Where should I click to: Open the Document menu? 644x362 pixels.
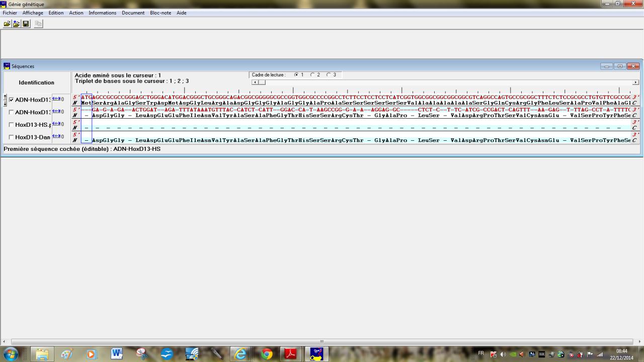pyautogui.click(x=133, y=13)
